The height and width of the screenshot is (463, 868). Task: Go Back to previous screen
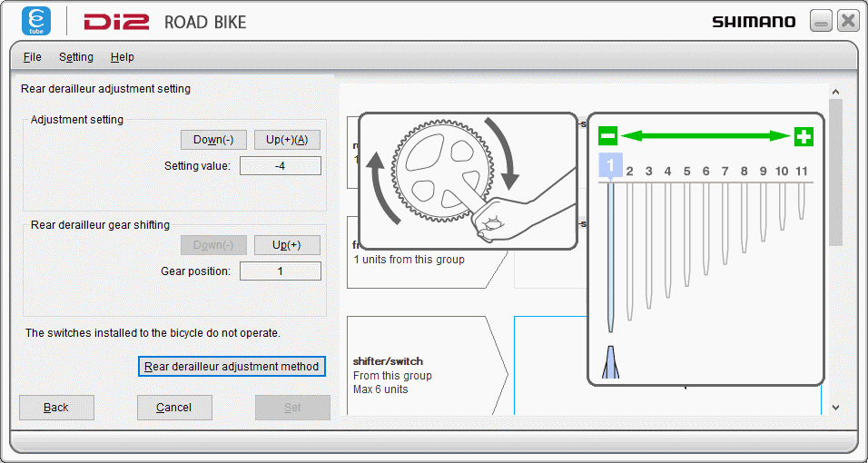pos(56,408)
